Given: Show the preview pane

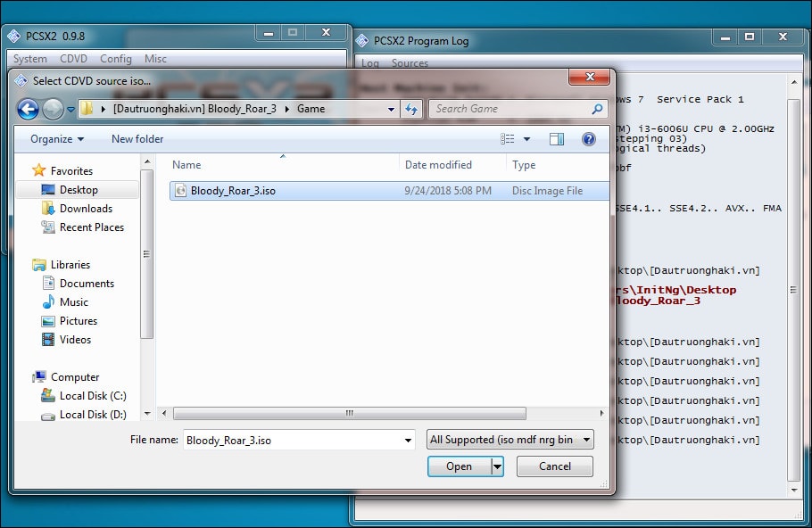Looking at the screenshot, I should pyautogui.click(x=557, y=139).
